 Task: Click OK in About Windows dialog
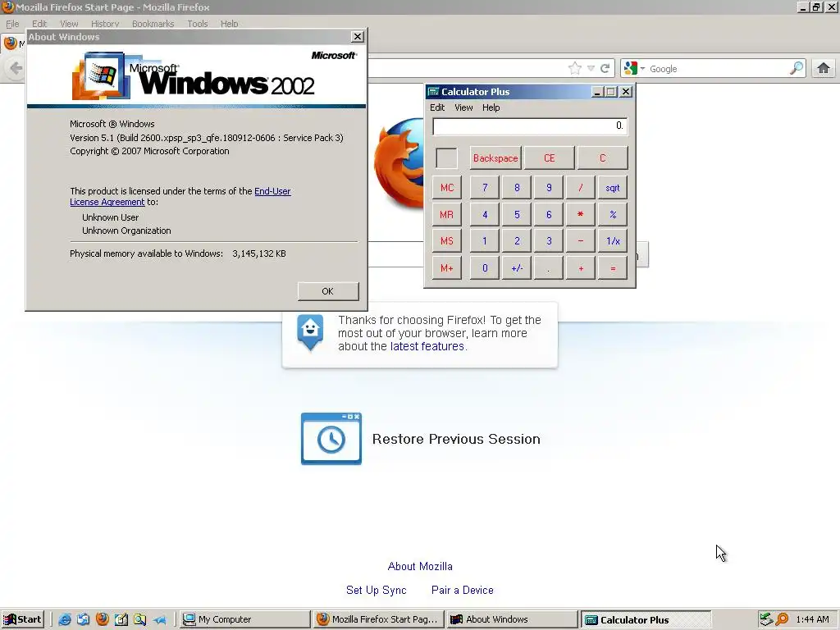coord(328,291)
